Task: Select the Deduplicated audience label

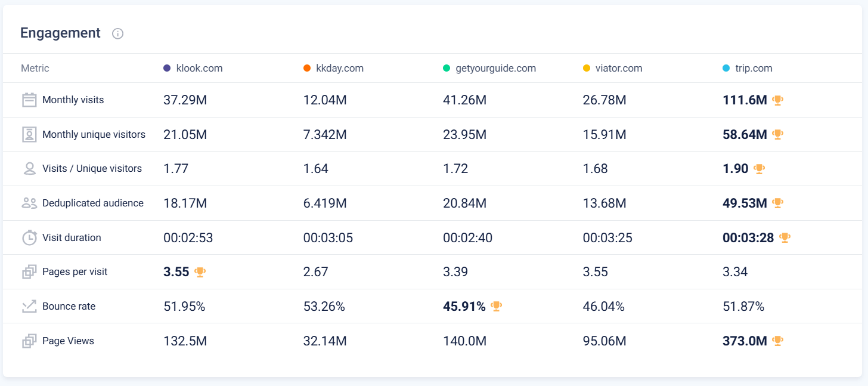Action: click(93, 203)
